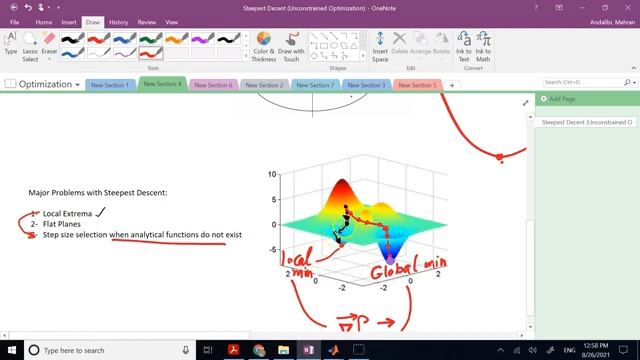Open File Explorer from taskbar

click(x=283, y=350)
